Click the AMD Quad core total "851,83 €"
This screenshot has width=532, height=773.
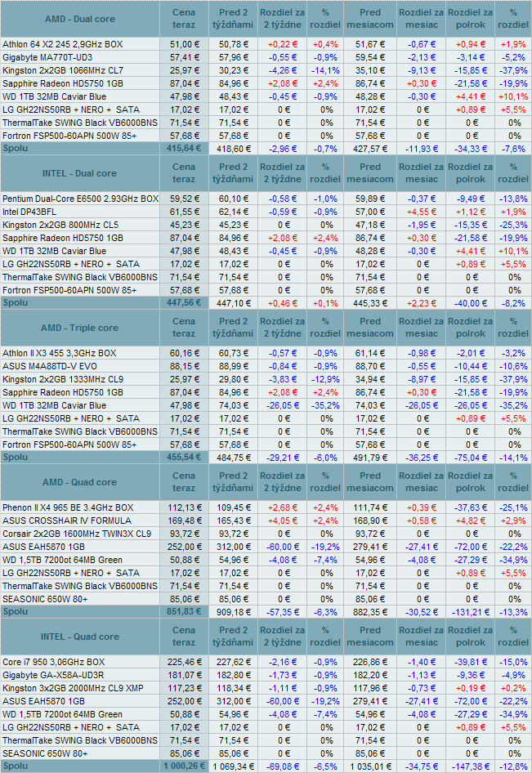(184, 611)
